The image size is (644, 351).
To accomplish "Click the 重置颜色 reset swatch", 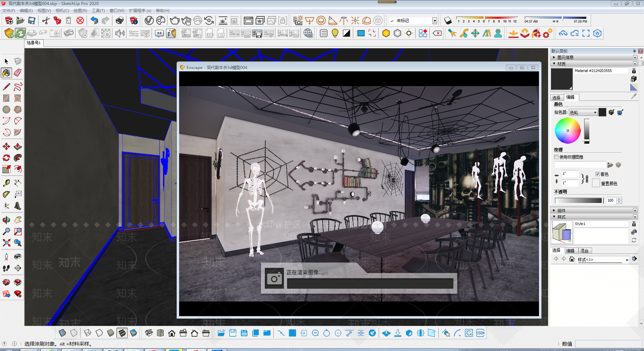I will pyautogui.click(x=596, y=183).
